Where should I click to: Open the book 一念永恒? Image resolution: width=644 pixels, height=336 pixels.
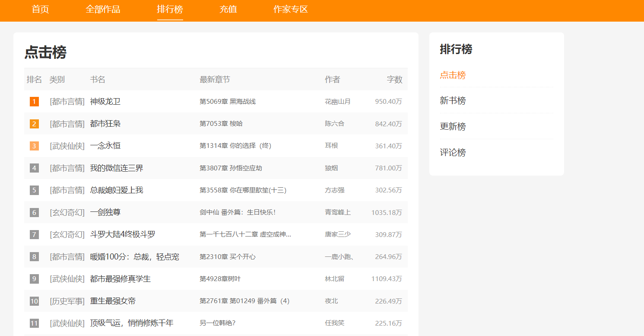105,146
